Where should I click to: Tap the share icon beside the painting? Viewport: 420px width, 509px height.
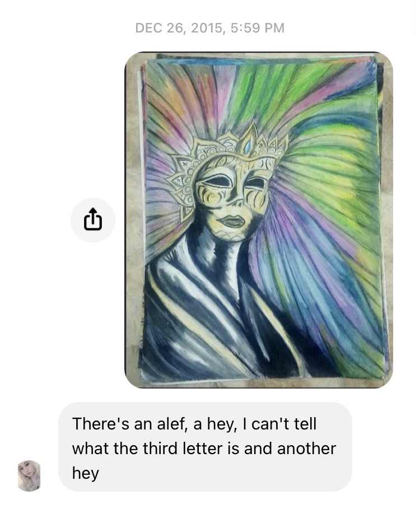pos(93,220)
